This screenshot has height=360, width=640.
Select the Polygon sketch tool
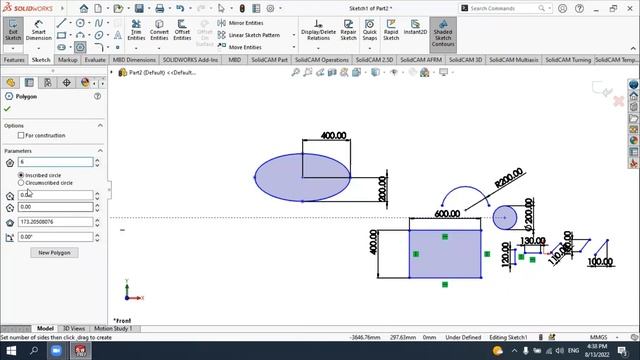[80, 47]
